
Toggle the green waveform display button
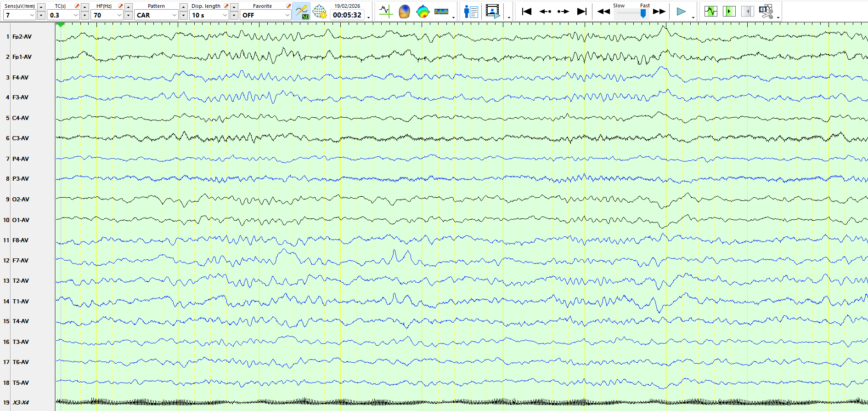coord(711,11)
